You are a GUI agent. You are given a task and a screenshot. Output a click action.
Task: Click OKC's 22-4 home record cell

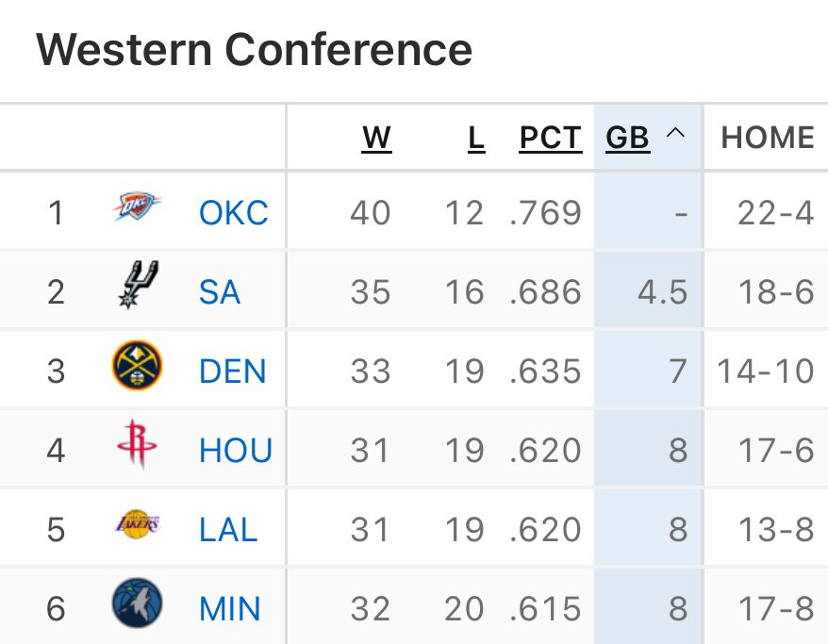pos(775,213)
